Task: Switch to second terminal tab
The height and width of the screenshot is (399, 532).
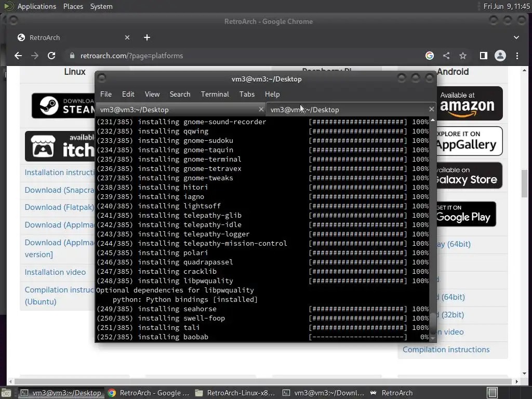Action: [x=351, y=110]
